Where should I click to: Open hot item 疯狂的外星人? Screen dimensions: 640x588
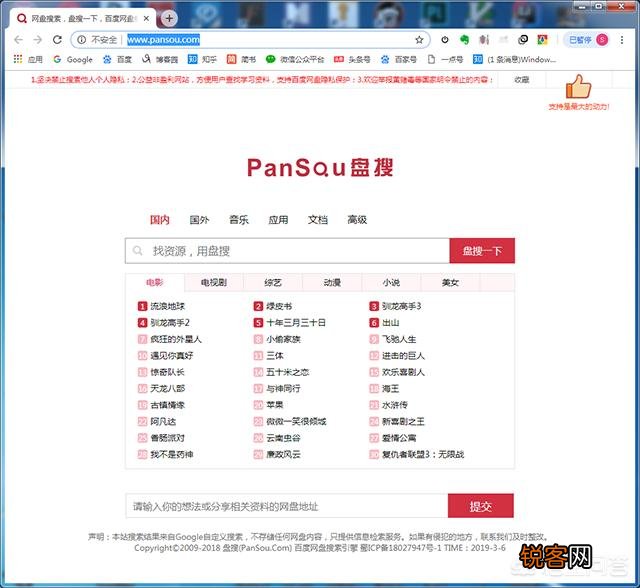click(x=176, y=339)
